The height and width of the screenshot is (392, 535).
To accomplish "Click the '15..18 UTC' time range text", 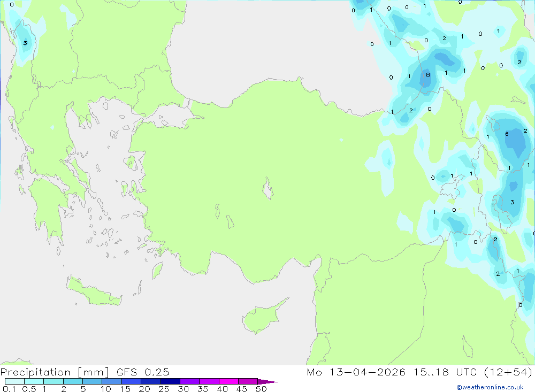I will [445, 372].
